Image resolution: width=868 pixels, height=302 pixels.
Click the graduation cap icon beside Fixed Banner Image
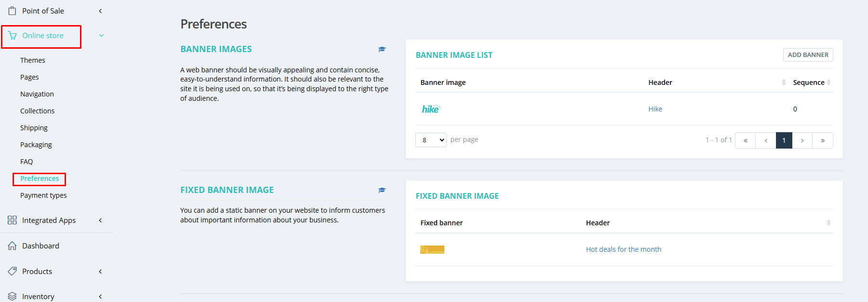pos(382,190)
